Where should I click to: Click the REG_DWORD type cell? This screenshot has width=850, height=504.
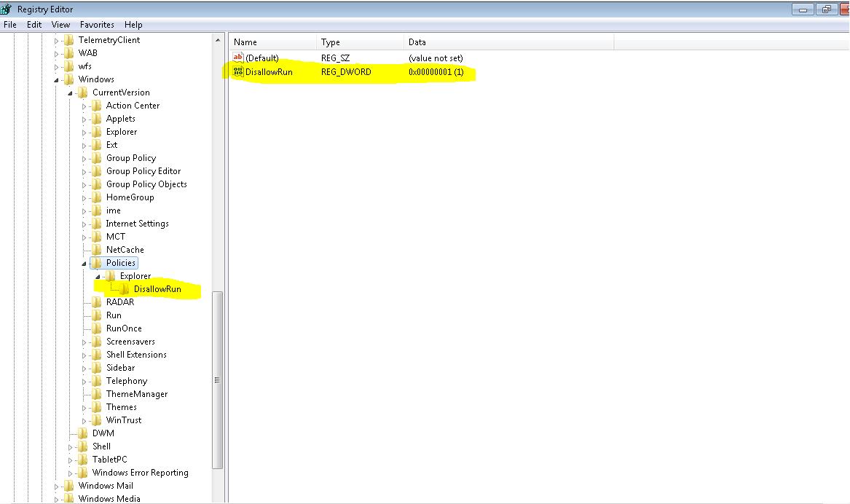(346, 71)
